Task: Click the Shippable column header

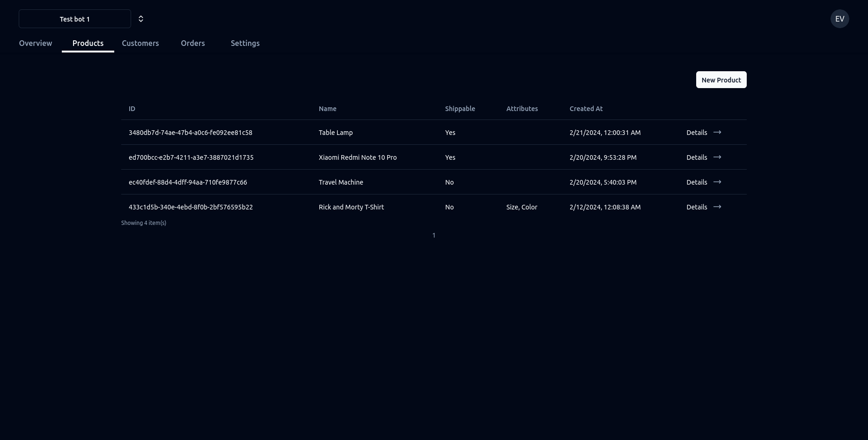Action: click(x=460, y=109)
